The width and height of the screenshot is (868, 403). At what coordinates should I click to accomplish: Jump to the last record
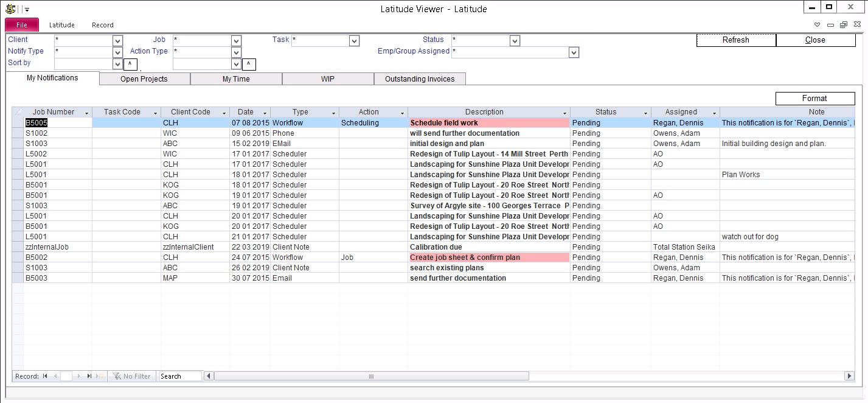point(89,376)
